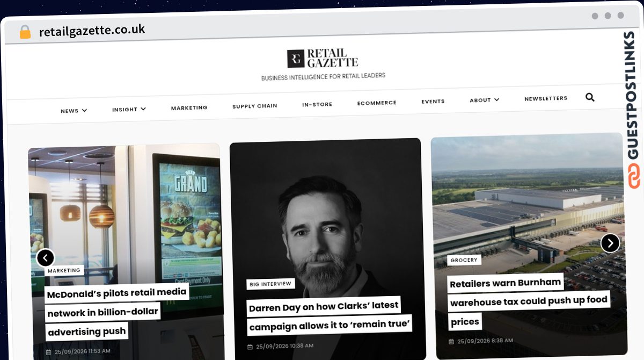Screen dimensions: 644x360
Task: Click the retailgazette.co.uk address bar
Action: pos(92,31)
